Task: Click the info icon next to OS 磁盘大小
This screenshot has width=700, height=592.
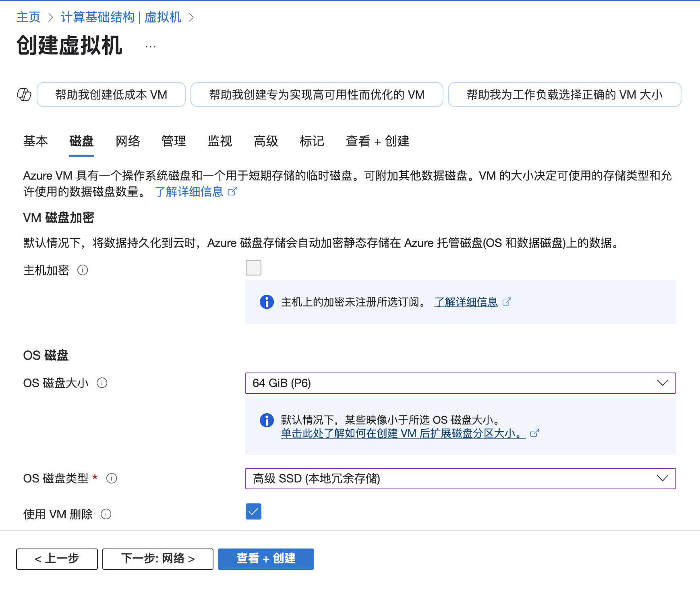Action: coord(102,383)
